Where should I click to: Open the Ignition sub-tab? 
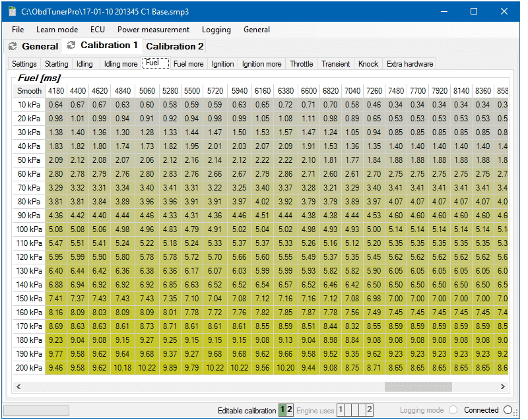(x=222, y=64)
